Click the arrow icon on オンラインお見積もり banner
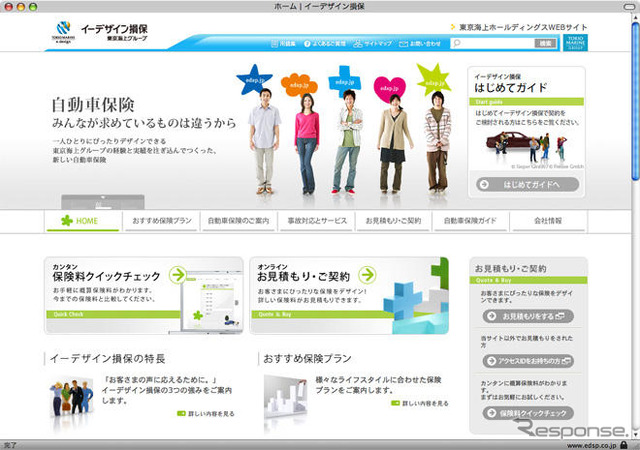This screenshot has height=450, width=640. pyautogui.click(x=367, y=275)
